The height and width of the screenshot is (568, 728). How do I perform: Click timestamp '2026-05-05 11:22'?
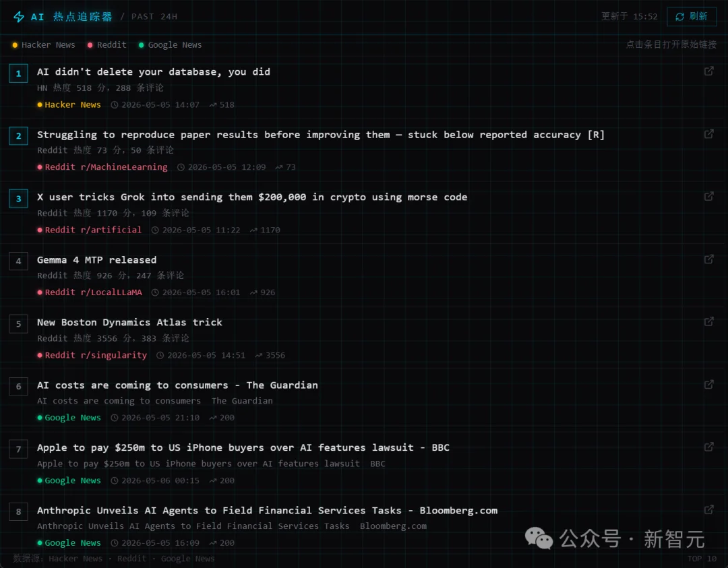click(x=196, y=230)
